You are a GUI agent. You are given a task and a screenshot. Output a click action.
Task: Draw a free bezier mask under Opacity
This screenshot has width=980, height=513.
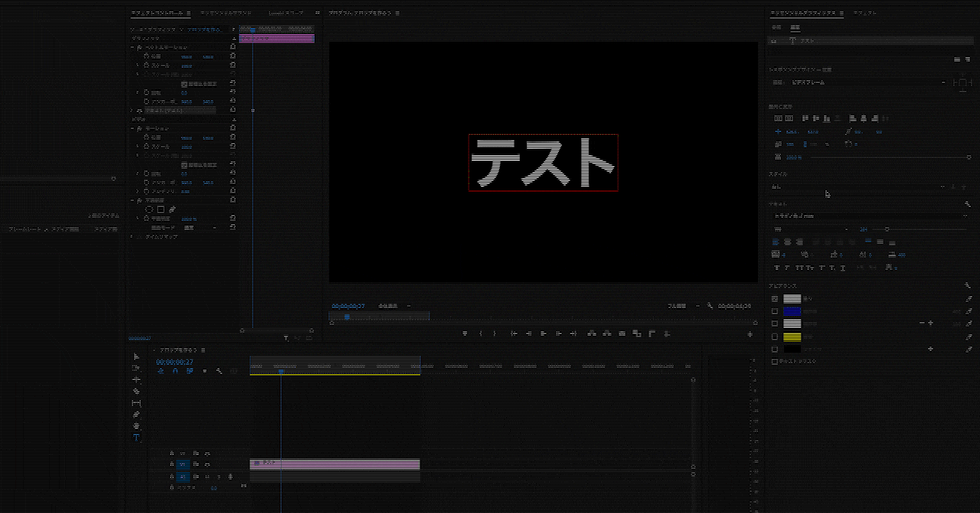pyautogui.click(x=172, y=210)
